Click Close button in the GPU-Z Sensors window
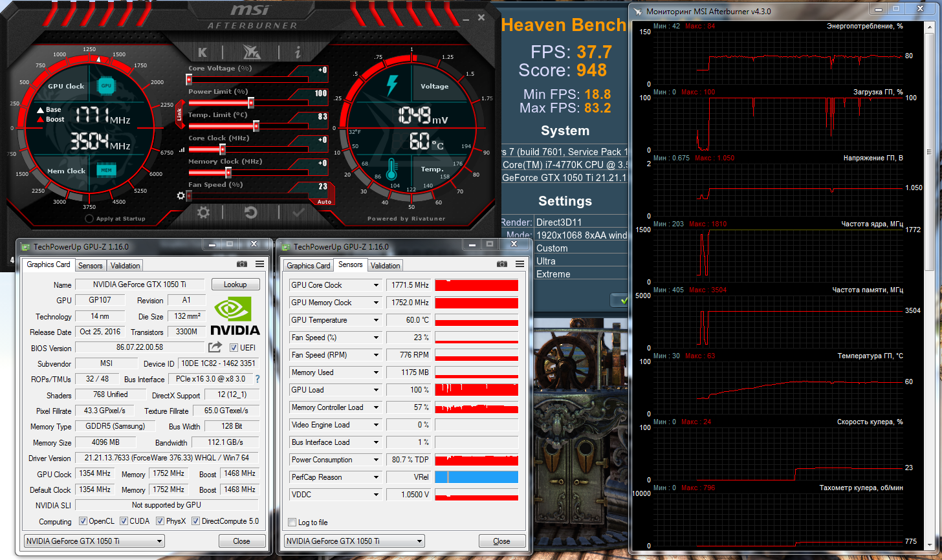This screenshot has width=942, height=560. [501, 541]
